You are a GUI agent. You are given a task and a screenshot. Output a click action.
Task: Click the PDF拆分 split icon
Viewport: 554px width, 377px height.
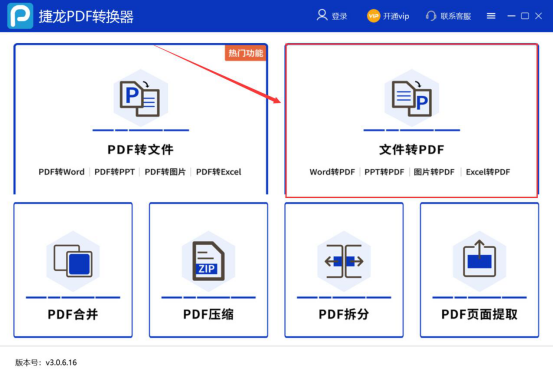(344, 261)
